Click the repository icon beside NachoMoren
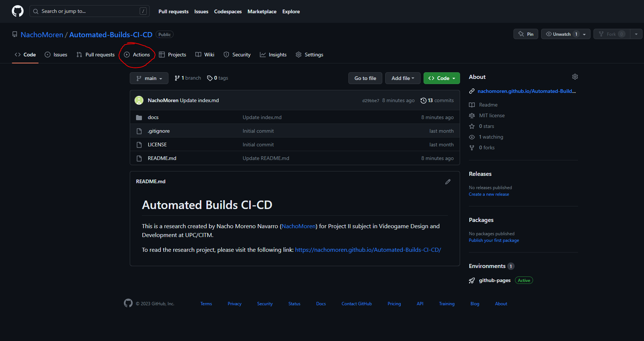644x341 pixels. coord(15,34)
